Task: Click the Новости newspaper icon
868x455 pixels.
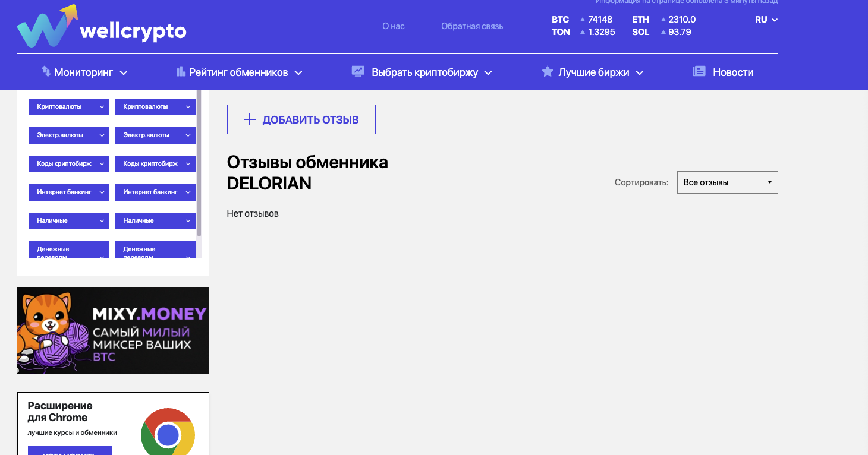Action: (x=699, y=71)
